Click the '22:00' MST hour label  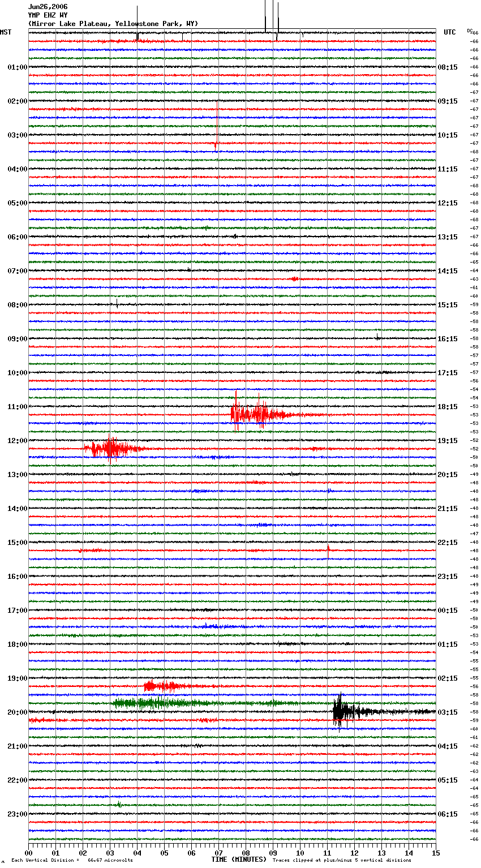(18, 780)
